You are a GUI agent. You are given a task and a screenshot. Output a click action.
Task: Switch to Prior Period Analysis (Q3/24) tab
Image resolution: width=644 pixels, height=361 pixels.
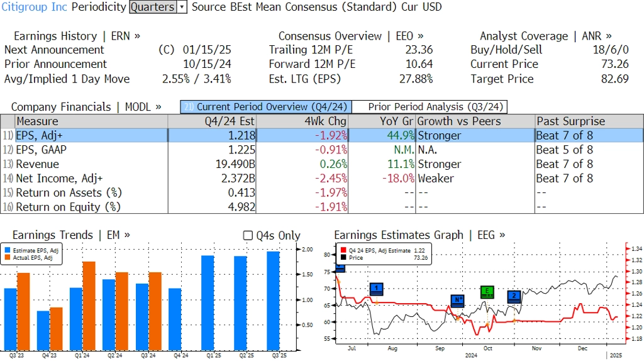click(x=430, y=107)
